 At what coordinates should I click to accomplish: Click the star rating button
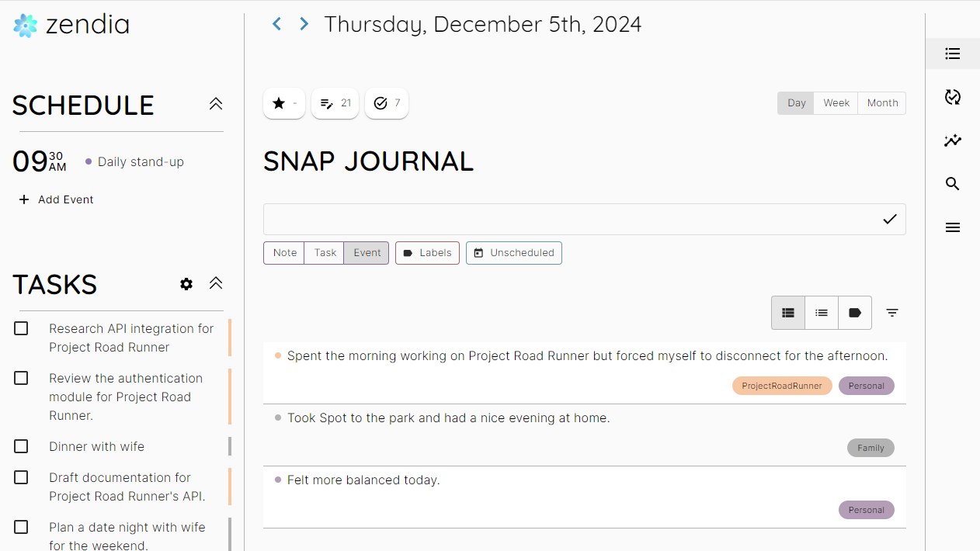pos(284,103)
